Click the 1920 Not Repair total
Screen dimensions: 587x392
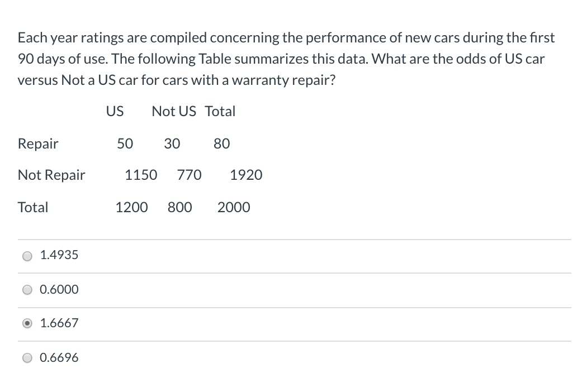click(246, 175)
